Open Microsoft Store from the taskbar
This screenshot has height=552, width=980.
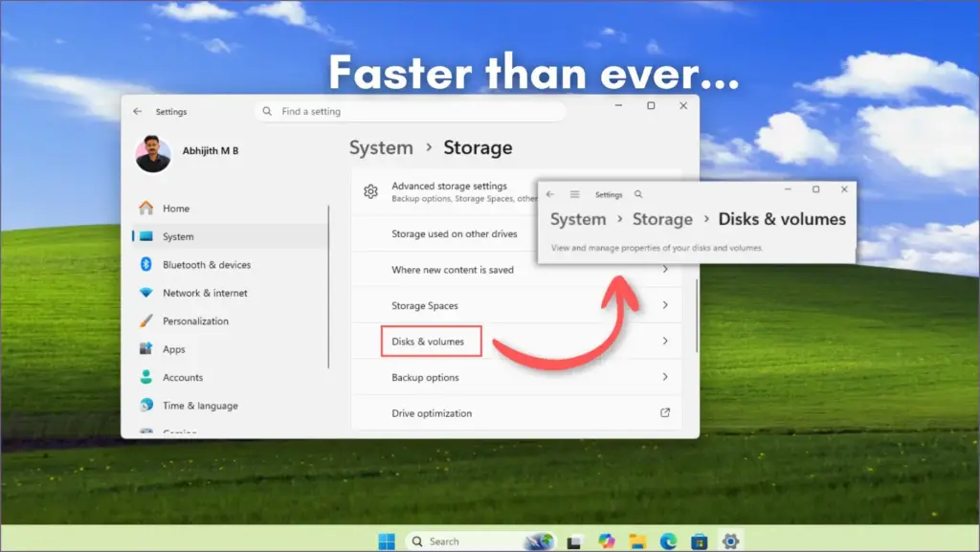(x=700, y=541)
